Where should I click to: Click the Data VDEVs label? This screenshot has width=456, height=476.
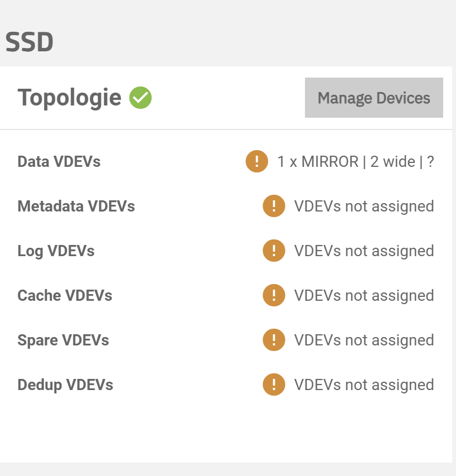59,161
